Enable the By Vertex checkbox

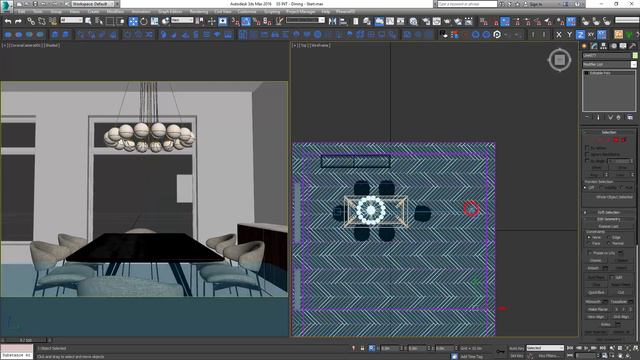tap(587, 148)
